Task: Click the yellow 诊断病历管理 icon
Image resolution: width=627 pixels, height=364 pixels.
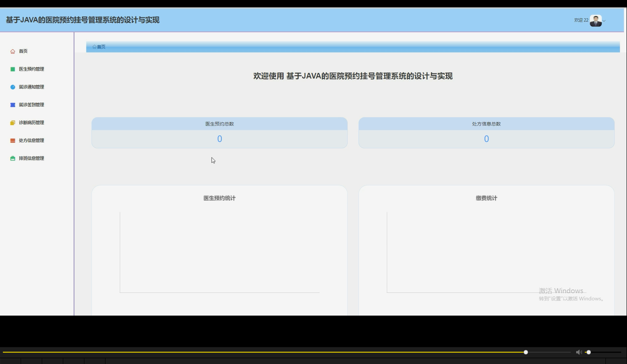Action: pos(13,122)
